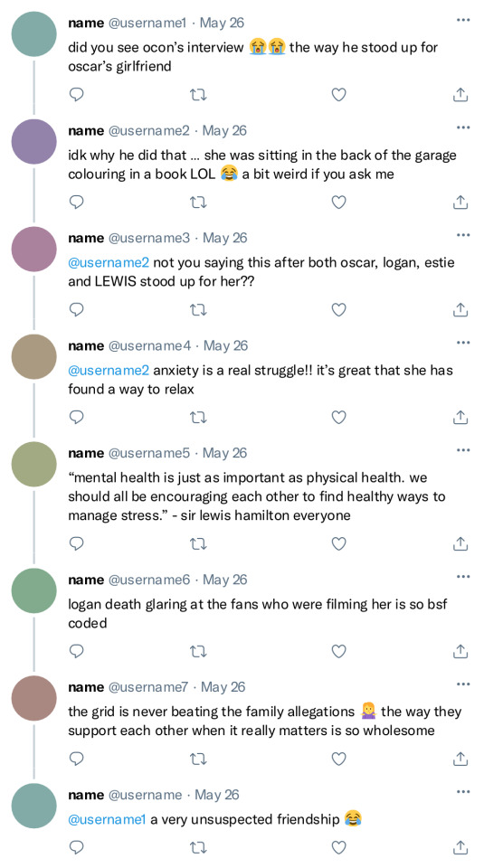
Task: Expand more options for username7's tweet
Action: (x=463, y=684)
